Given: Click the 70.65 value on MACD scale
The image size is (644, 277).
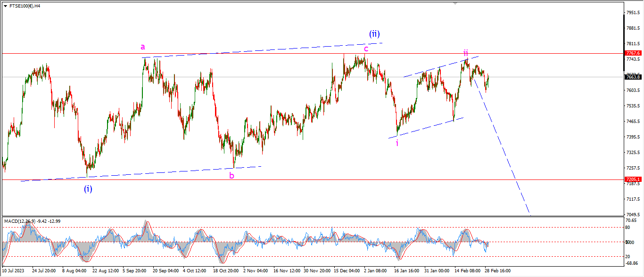Looking at the screenshot, I should coord(631,220).
